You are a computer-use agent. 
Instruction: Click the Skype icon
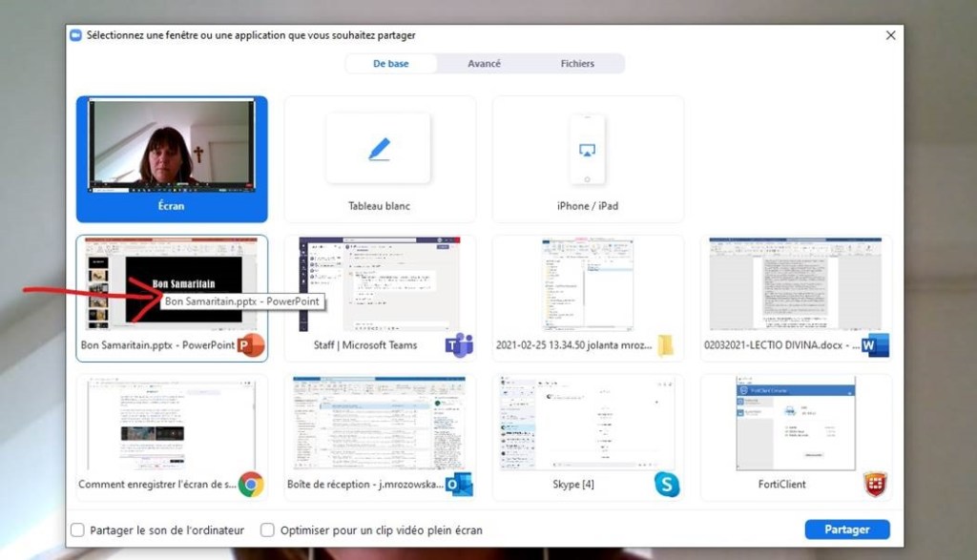(667, 485)
